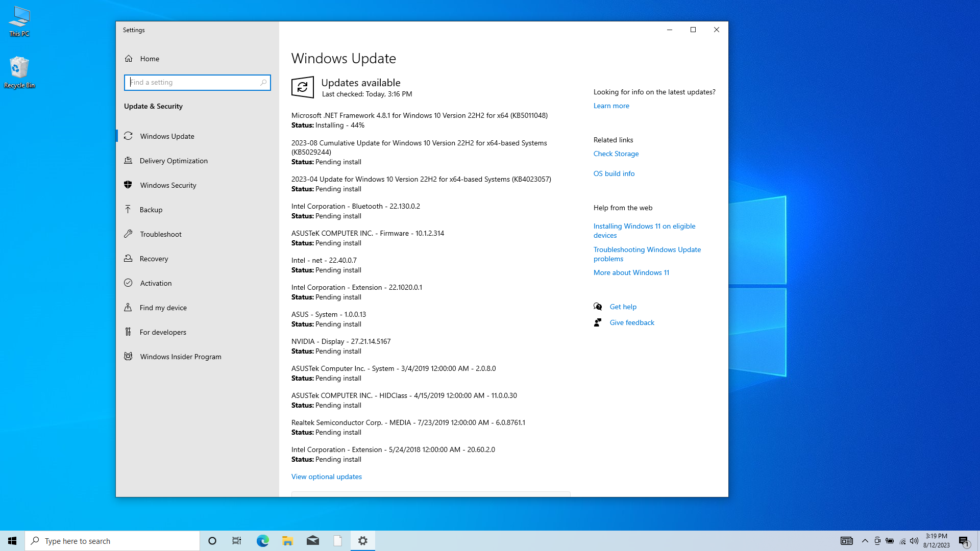980x551 pixels.
Task: Select For developers option
Action: [x=163, y=332]
